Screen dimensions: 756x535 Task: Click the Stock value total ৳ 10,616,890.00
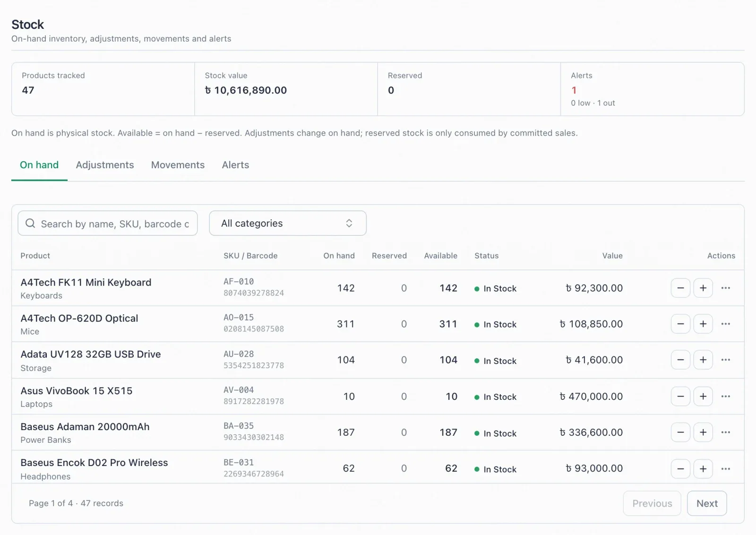click(246, 90)
